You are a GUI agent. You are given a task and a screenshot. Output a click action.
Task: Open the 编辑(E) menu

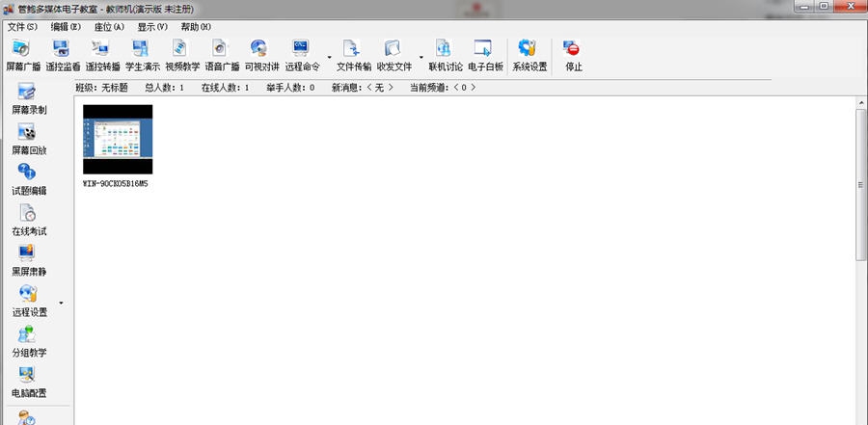[x=66, y=27]
